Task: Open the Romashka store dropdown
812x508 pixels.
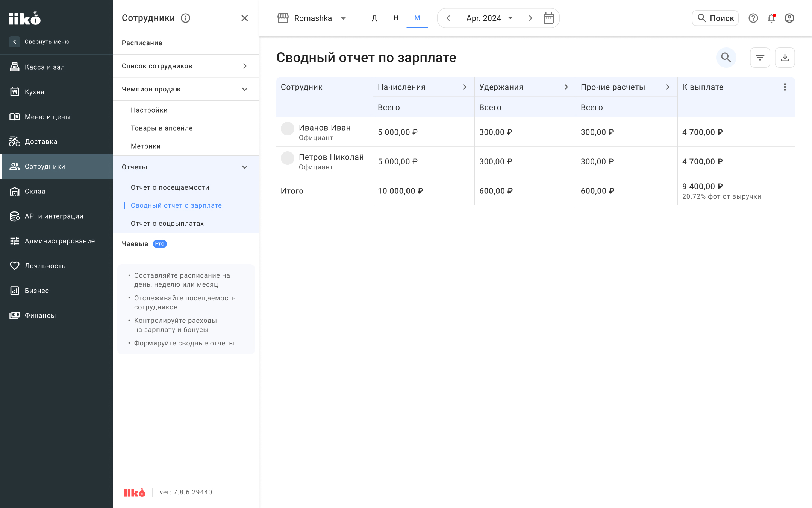Action: pos(312,18)
